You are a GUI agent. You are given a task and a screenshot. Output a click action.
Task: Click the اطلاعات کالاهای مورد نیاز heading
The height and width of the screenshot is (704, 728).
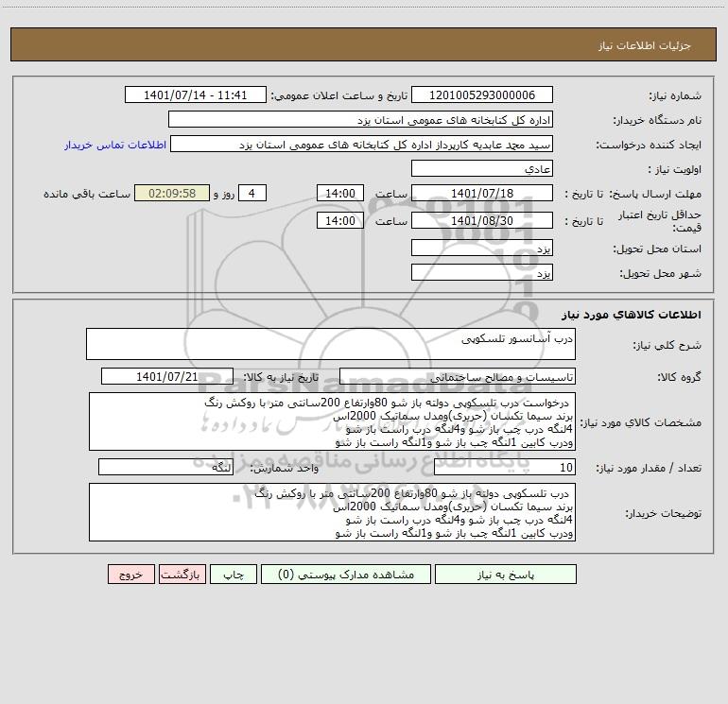click(632, 315)
